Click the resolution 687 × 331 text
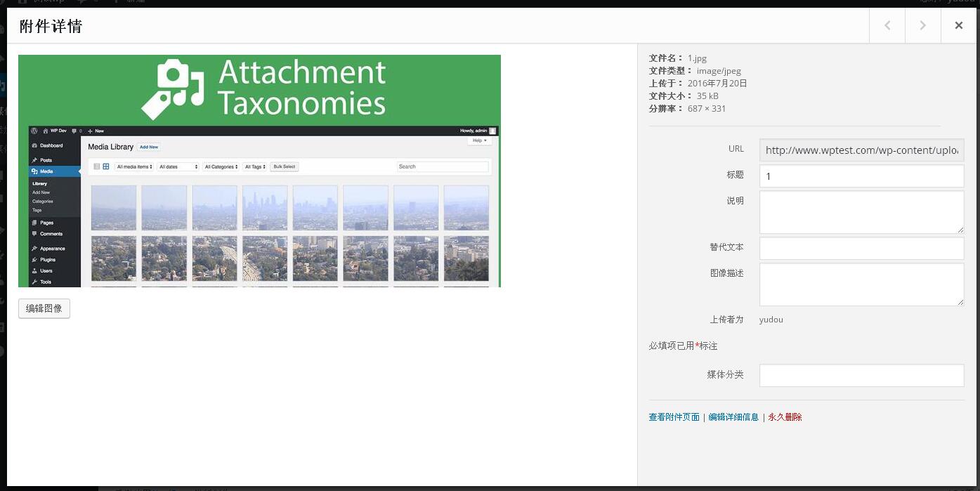 point(707,109)
